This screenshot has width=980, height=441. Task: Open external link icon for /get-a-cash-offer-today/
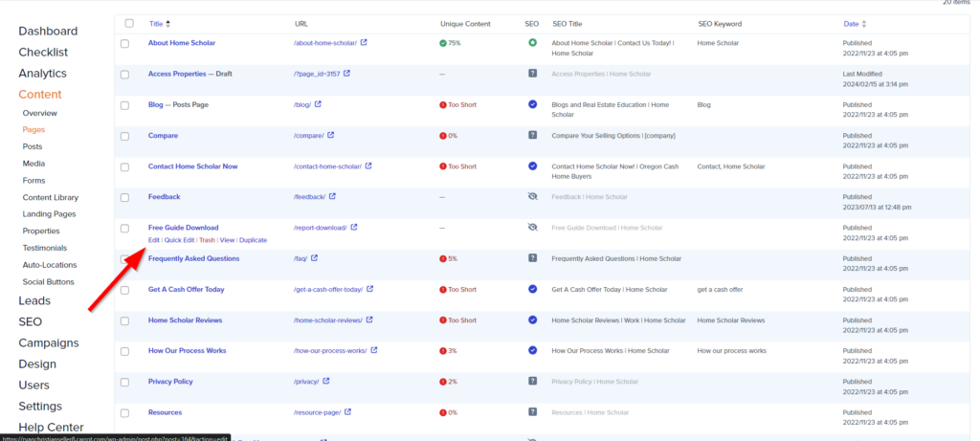[369, 289]
